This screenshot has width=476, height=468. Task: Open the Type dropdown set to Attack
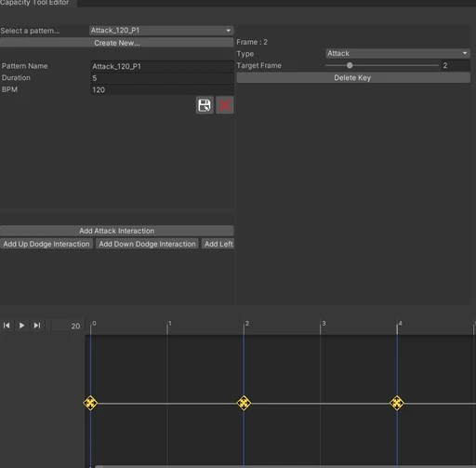click(x=398, y=53)
